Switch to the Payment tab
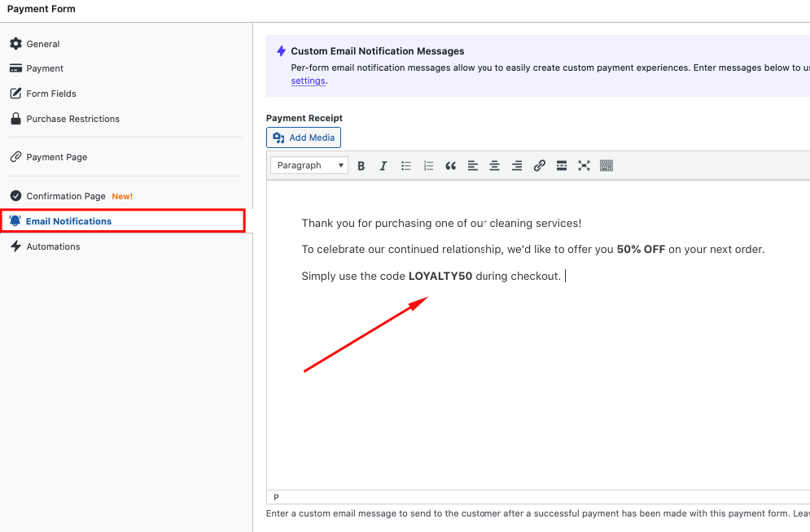The width and height of the screenshot is (810, 532). pyautogui.click(x=45, y=68)
